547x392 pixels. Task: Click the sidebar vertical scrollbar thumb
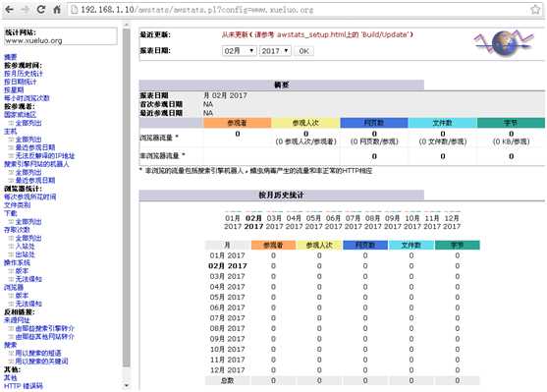[x=127, y=197]
